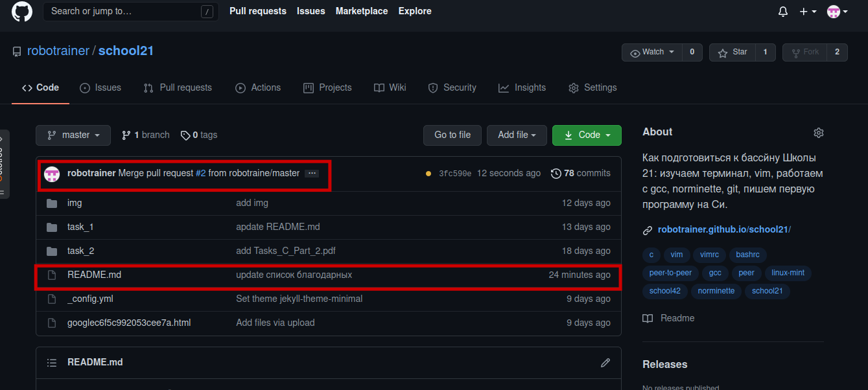The height and width of the screenshot is (390, 868).
Task: Open the watchers count 0
Action: 692,52
